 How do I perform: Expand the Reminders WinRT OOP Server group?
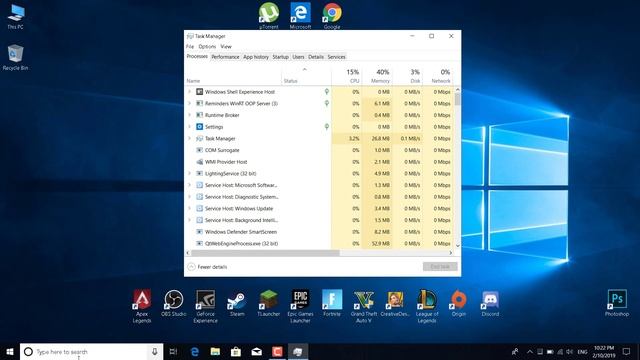point(189,104)
